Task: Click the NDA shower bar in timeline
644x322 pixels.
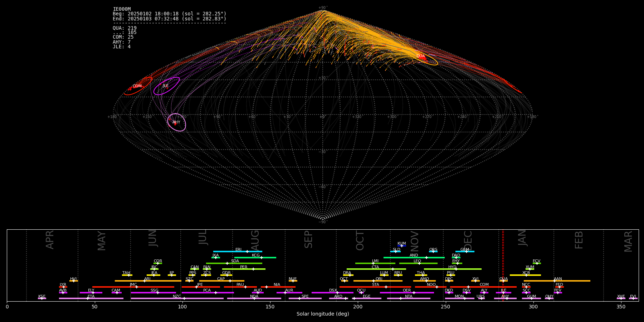Action: (254, 298)
